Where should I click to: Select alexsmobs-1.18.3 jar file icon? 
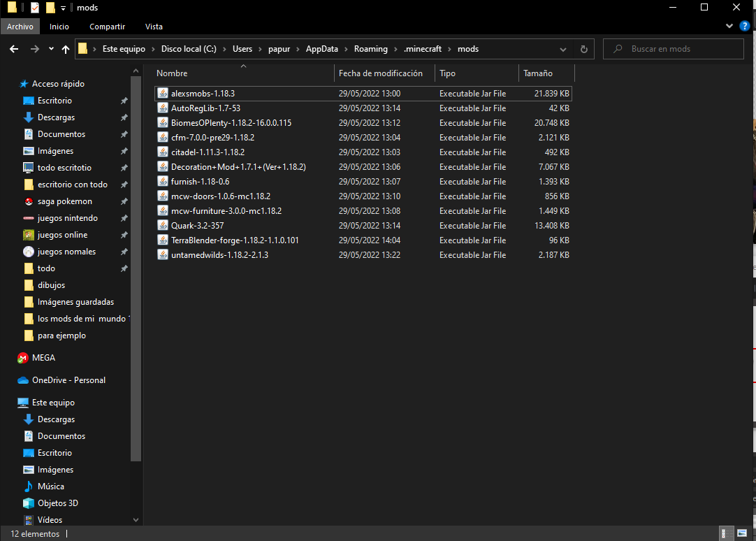[163, 94]
